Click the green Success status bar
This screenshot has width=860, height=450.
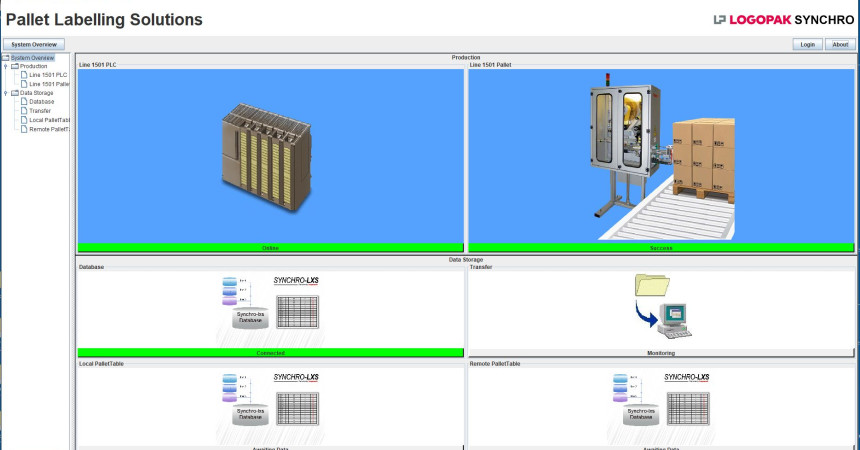661,248
